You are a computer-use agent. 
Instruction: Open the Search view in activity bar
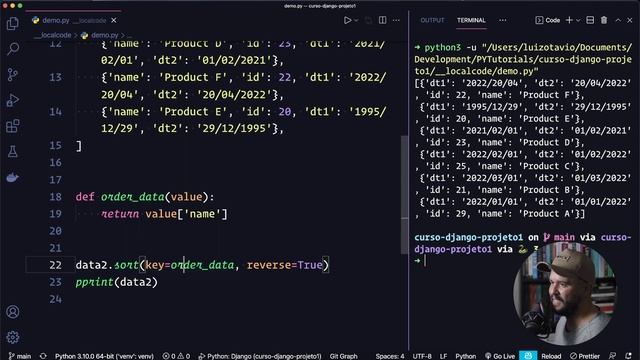pyautogui.click(x=13, y=49)
